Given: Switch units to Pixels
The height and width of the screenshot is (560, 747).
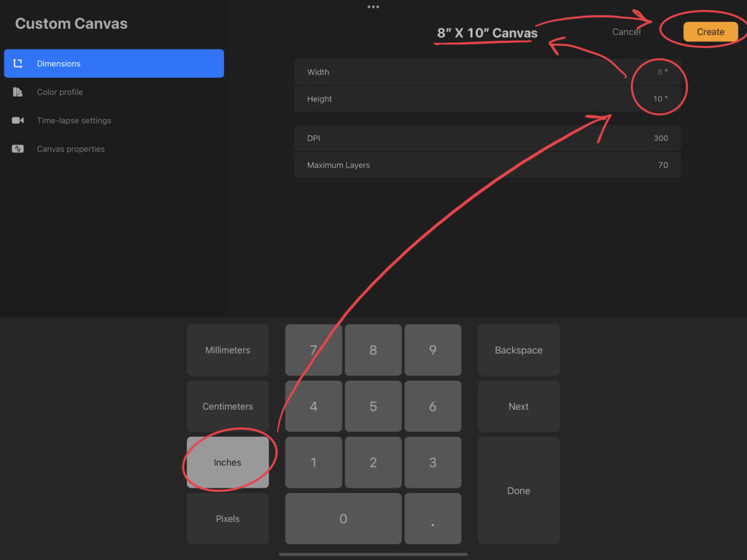Looking at the screenshot, I should click(x=228, y=518).
